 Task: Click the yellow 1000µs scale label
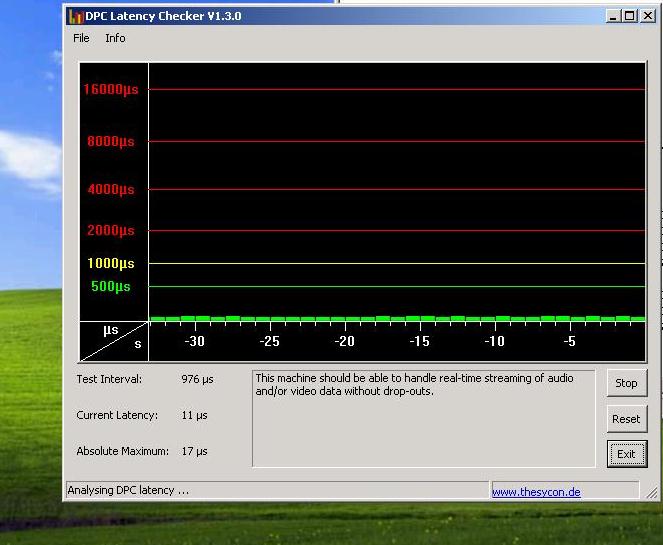point(111,263)
